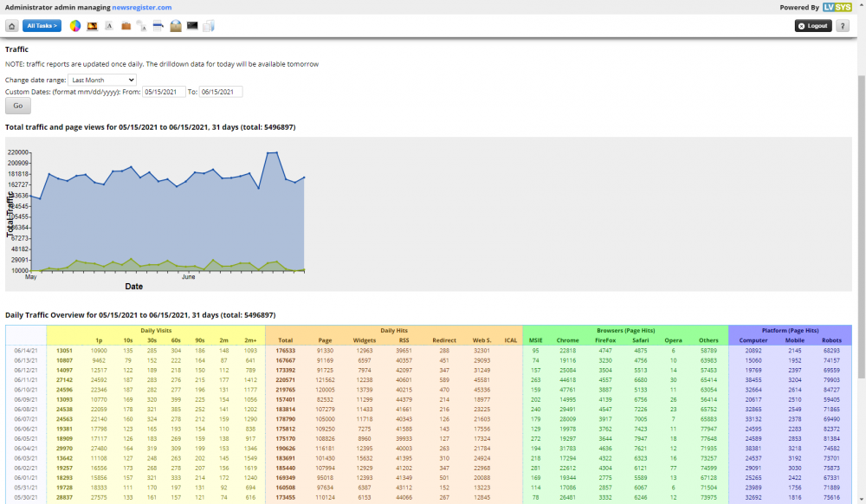
Task: Click the LVSYS logo
Action: click(837, 7)
